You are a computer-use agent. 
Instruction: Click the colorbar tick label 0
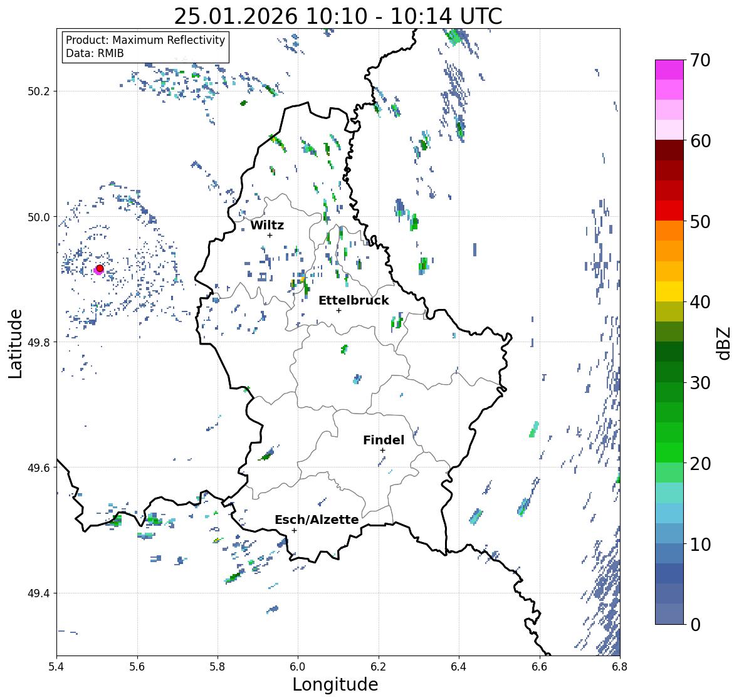click(695, 625)
